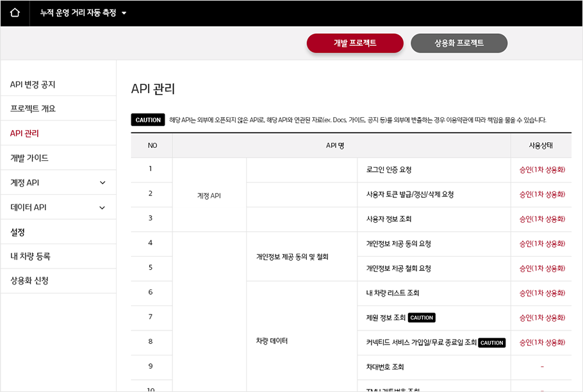This screenshot has width=583, height=392.
Task: Expand the 계정 API chevron
Action: [103, 183]
